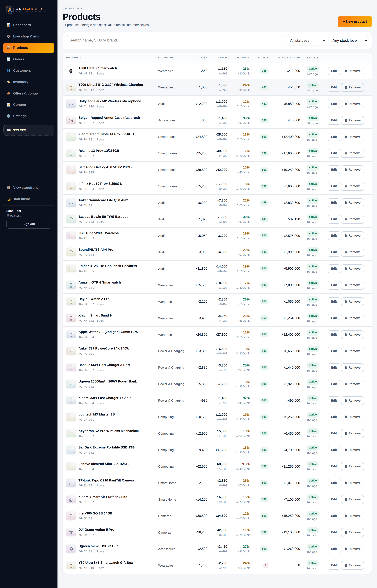This screenshot has width=377, height=588.
Task: Click the Insta360 GO 3S camera icon
Action: click(71, 516)
